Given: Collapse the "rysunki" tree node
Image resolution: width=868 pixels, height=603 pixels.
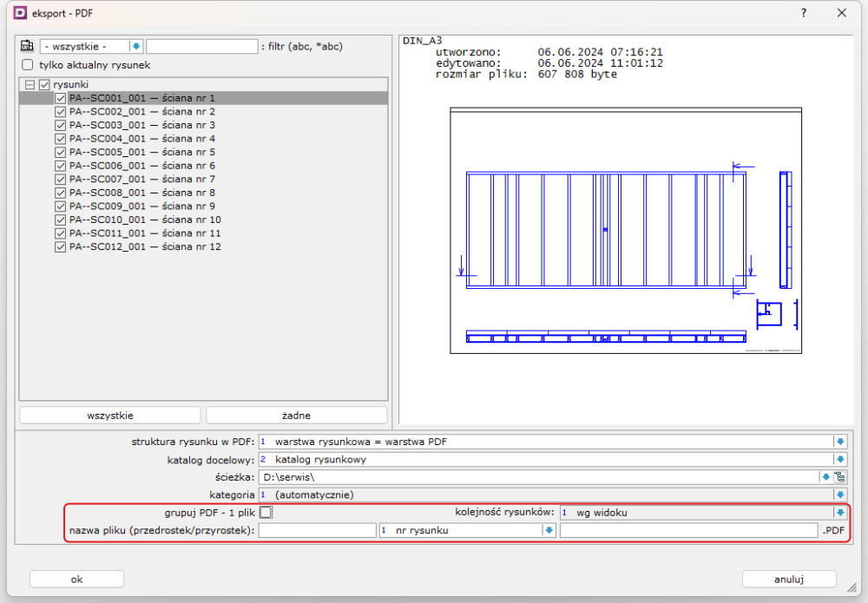Looking at the screenshot, I should point(30,85).
